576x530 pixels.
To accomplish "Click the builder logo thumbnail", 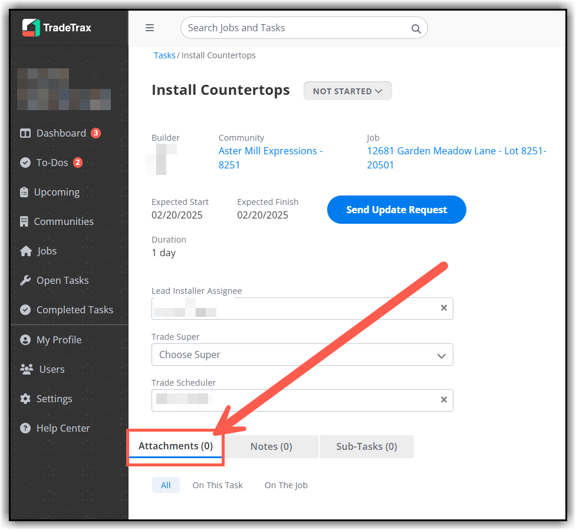I will pyautogui.click(x=161, y=159).
